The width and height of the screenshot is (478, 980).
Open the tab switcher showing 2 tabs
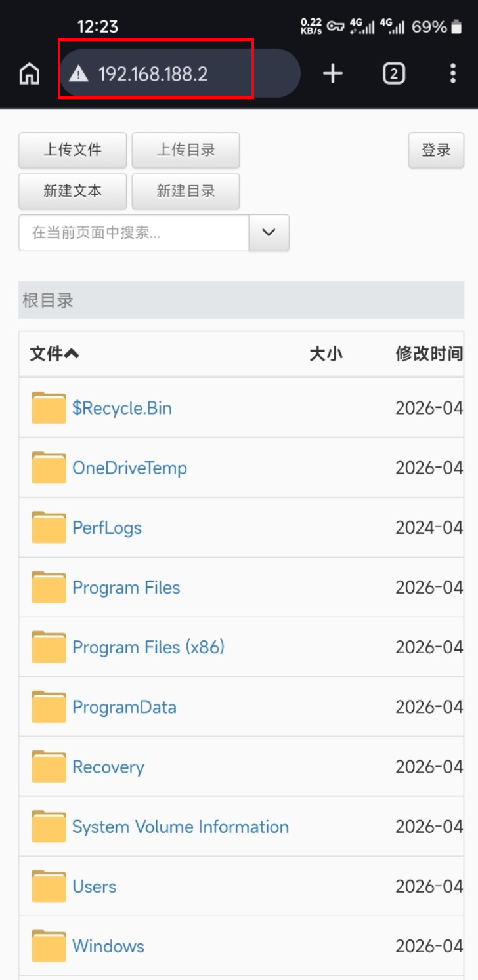point(393,74)
